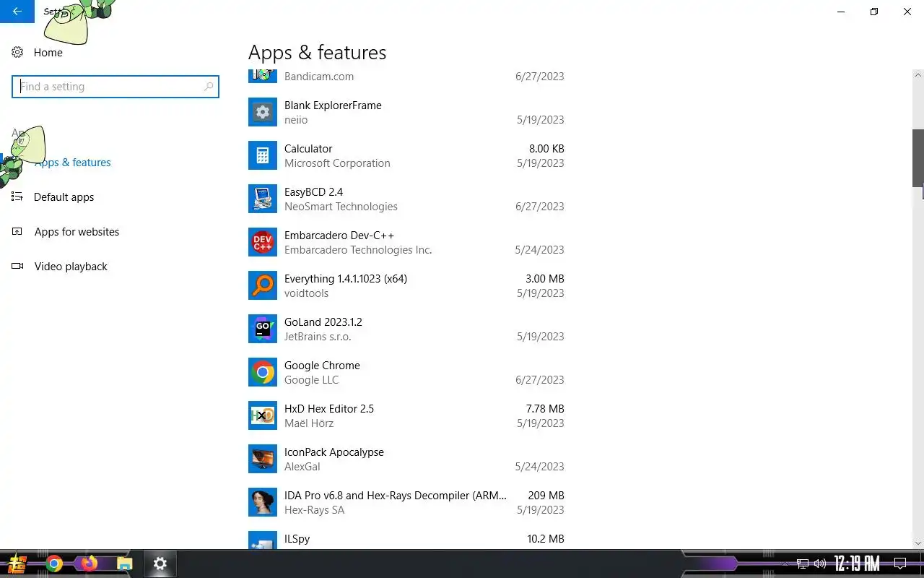The width and height of the screenshot is (924, 578).
Task: Click the IconPack Apocalypse icon
Action: click(x=263, y=459)
